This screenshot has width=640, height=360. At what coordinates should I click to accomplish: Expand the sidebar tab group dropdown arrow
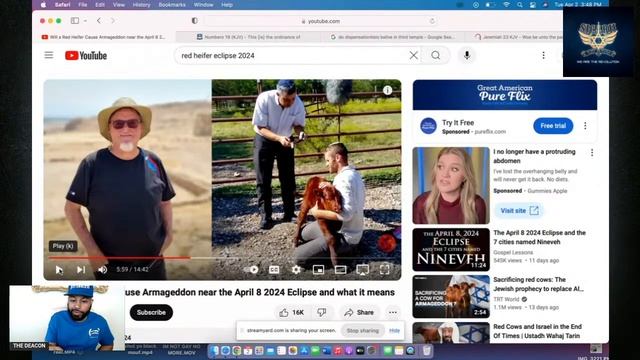(x=85, y=20)
